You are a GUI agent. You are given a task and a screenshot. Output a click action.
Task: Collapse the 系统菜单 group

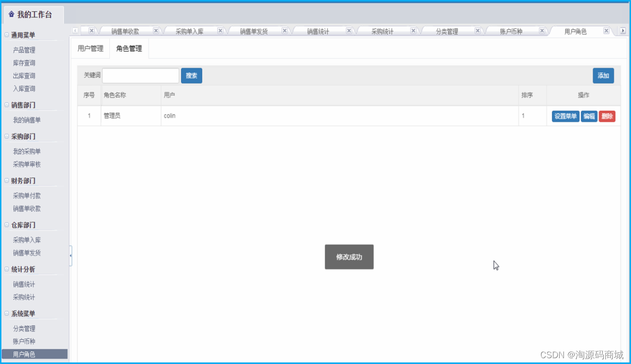pos(7,314)
